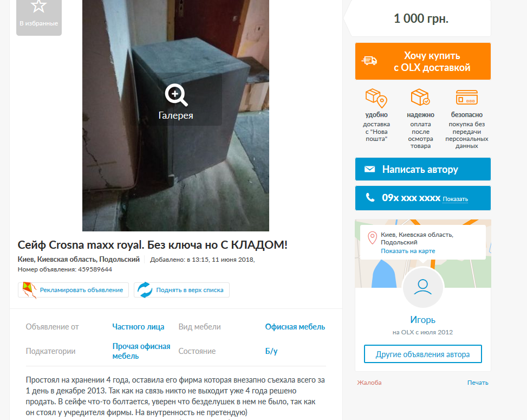Click the map location pin icon
This screenshot has width=527, height=420.
coord(373,238)
